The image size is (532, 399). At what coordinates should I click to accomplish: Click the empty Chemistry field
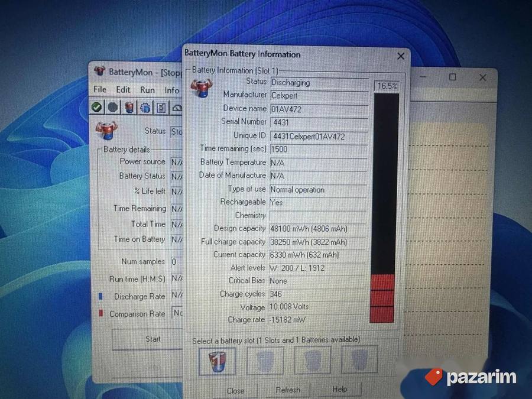click(318, 216)
